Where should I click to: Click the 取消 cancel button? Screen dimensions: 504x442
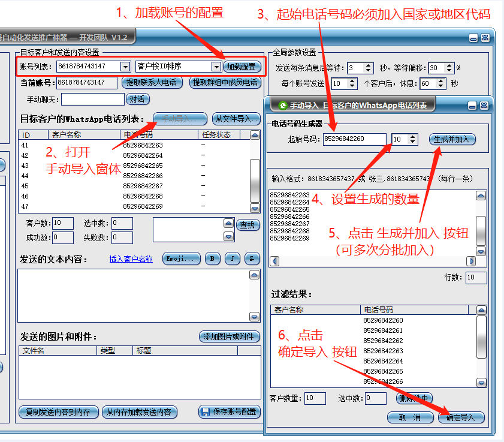pyautogui.click(x=410, y=417)
